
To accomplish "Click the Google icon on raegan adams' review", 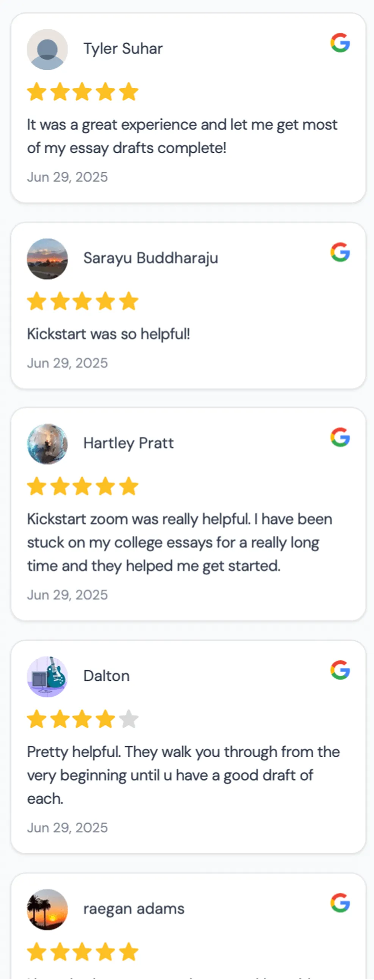I will point(340,903).
